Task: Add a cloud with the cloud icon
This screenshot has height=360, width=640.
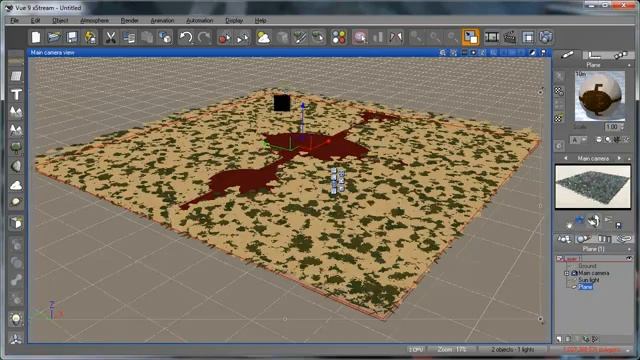Action: (16, 185)
